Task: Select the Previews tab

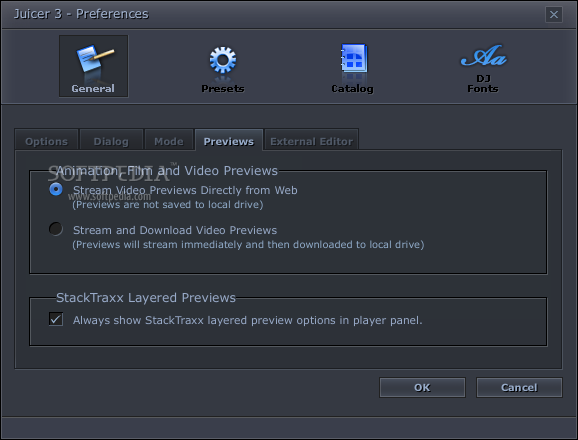Action: (x=229, y=141)
